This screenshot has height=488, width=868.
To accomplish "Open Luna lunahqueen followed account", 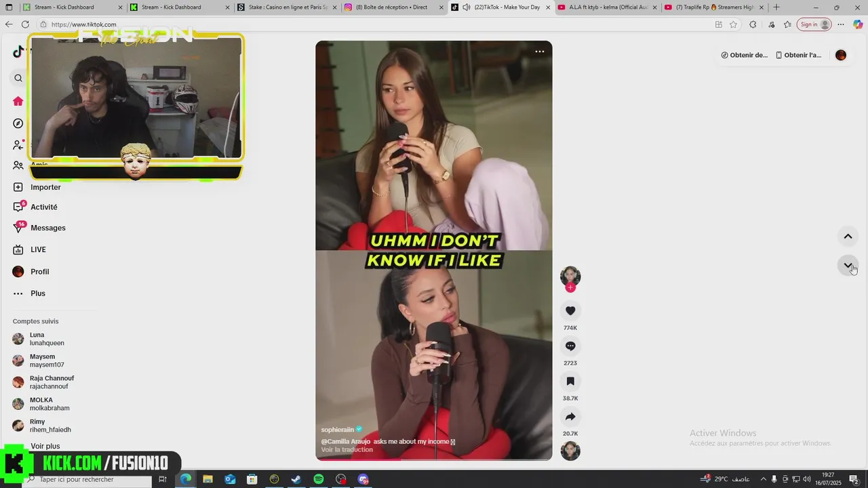I will pos(39,339).
